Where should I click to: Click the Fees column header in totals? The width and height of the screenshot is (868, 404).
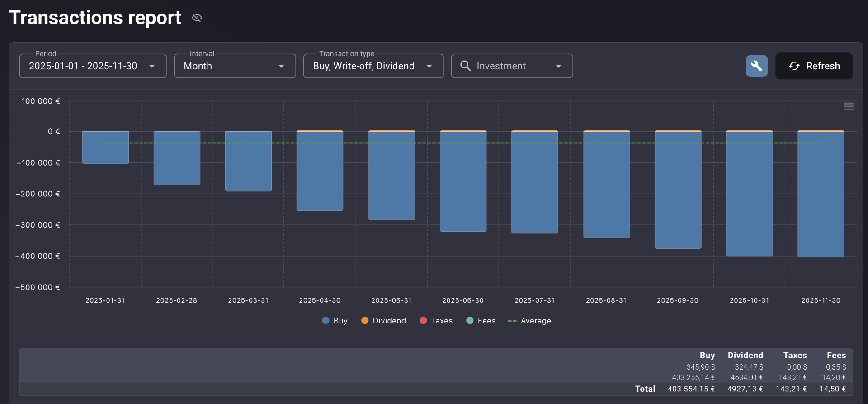click(x=836, y=356)
